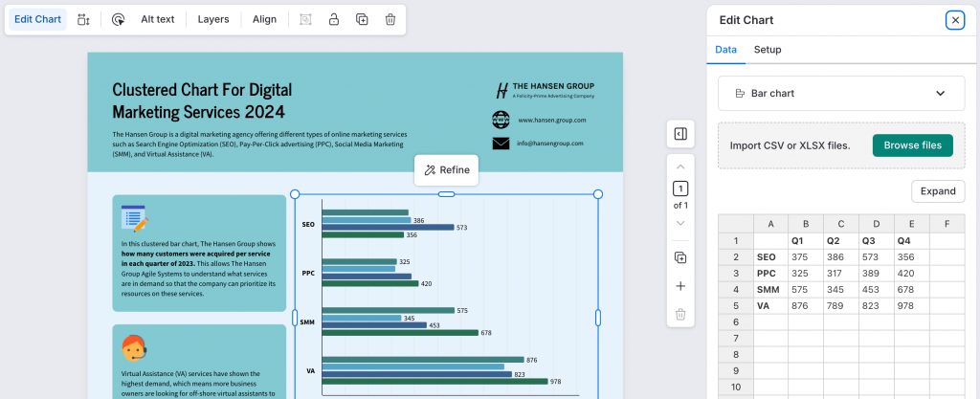Switch to the Data tab
The height and width of the screenshot is (399, 980).
(x=725, y=50)
